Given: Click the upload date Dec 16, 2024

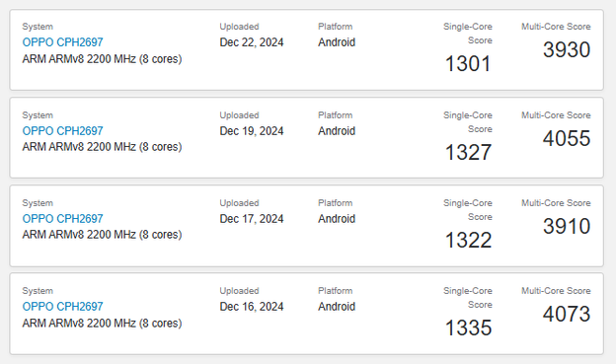Looking at the screenshot, I should [252, 307].
